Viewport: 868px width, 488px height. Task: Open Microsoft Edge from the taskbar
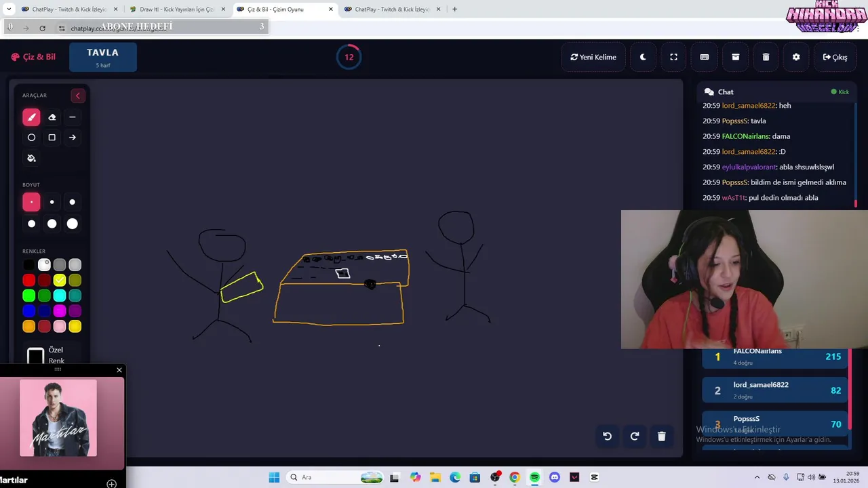[454, 477]
